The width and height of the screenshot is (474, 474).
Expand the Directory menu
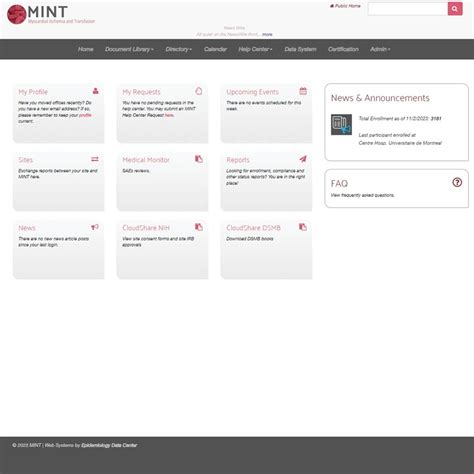(179, 49)
